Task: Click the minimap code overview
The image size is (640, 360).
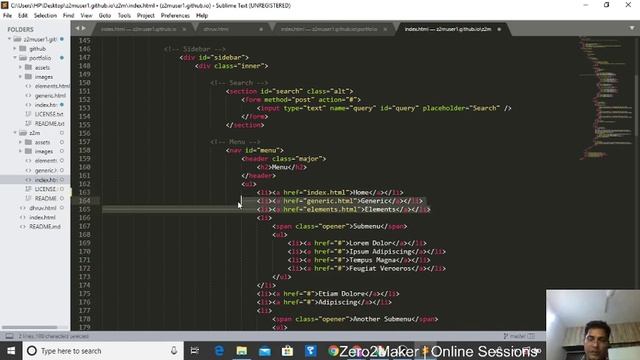Action: [606, 98]
